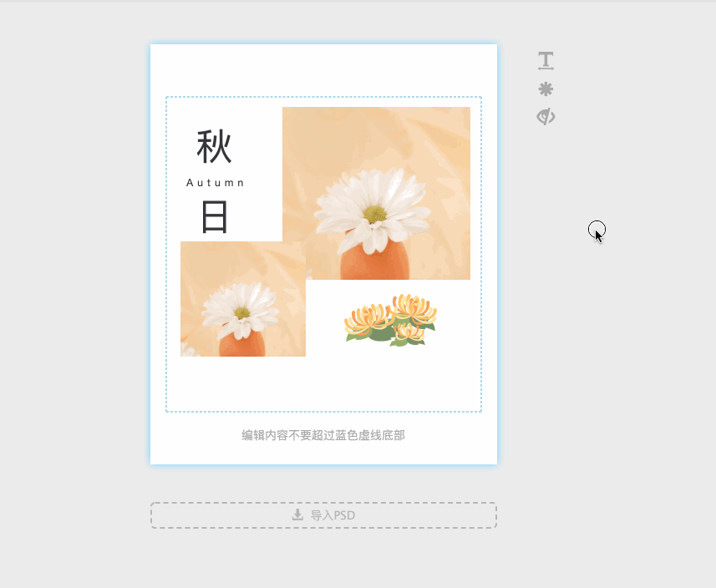Click the asterisk effects icon
716x588 pixels.
546,89
